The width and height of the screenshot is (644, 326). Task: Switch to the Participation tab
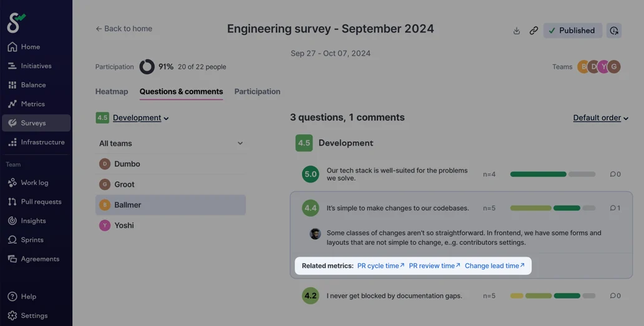point(257,92)
